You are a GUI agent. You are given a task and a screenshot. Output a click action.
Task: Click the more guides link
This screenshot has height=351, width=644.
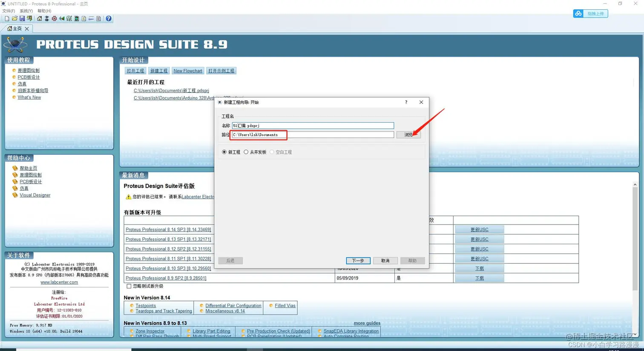pyautogui.click(x=367, y=323)
